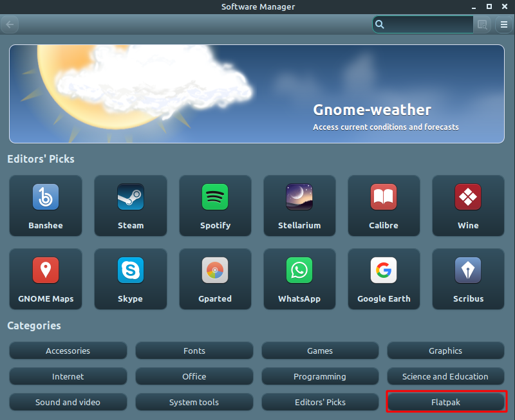Screen dimensions: 515x420
Task: Open the Wine app entry
Action: coord(468,206)
